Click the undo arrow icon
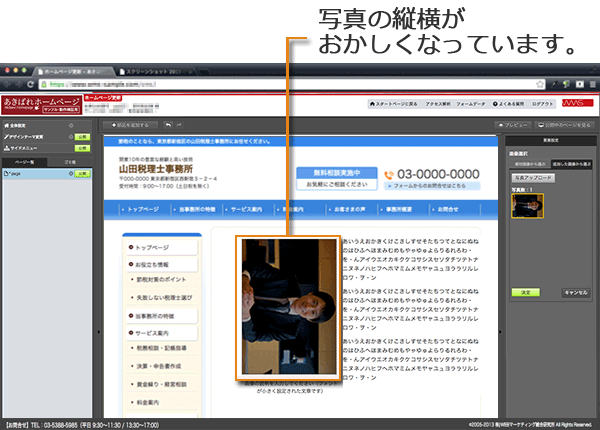The width and height of the screenshot is (600, 430). (166, 124)
